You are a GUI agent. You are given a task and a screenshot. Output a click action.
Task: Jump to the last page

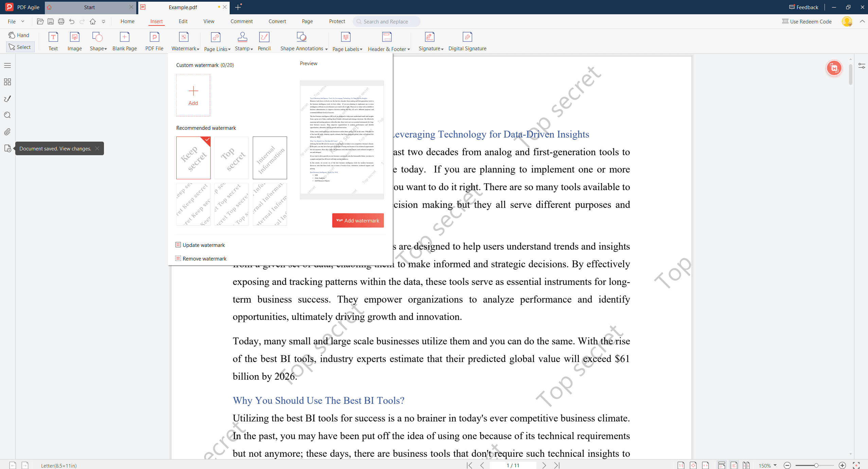click(557, 465)
